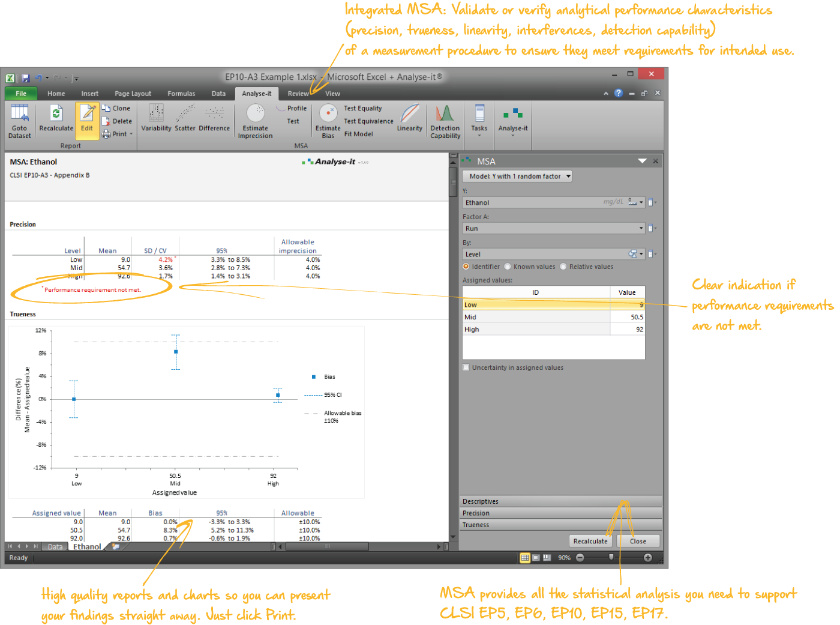
Task: Expand the Descriptives section
Action: pos(561,501)
